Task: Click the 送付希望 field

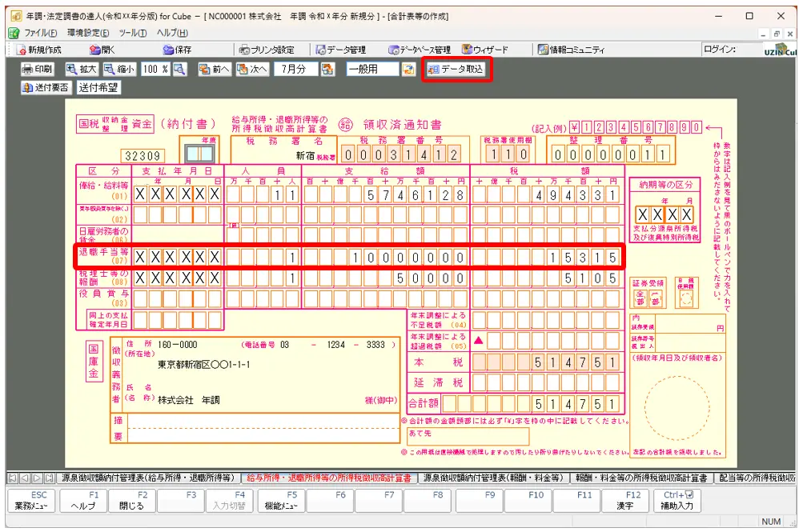Action: pos(98,87)
